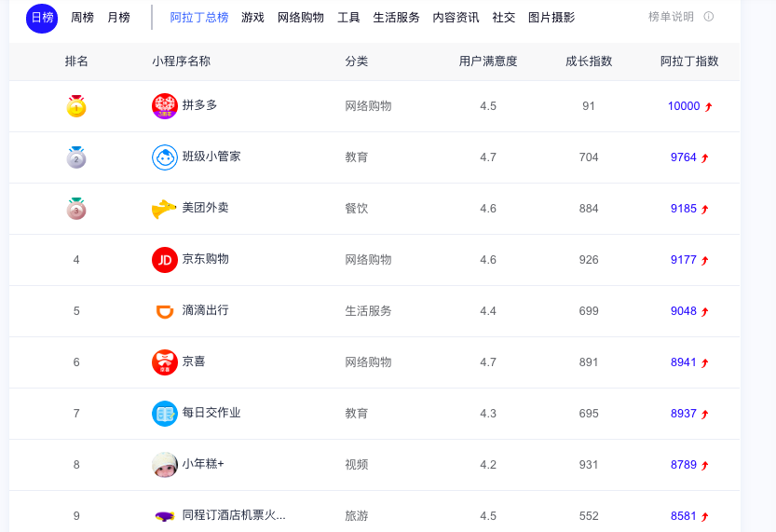Open the 图片摄影 category tab

(551, 18)
